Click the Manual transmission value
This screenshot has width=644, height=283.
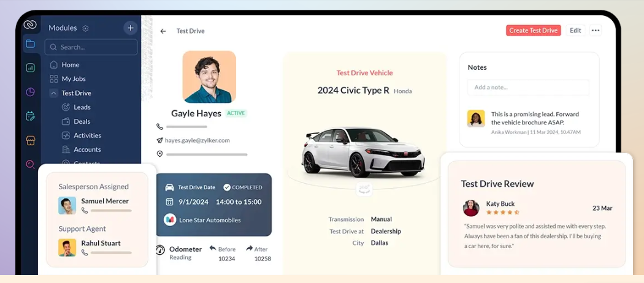click(x=381, y=219)
